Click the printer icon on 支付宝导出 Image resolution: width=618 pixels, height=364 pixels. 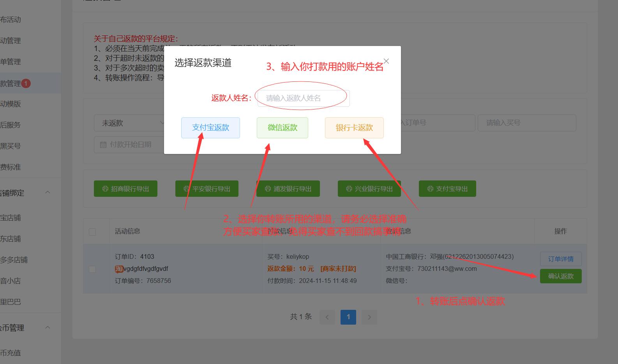click(430, 189)
